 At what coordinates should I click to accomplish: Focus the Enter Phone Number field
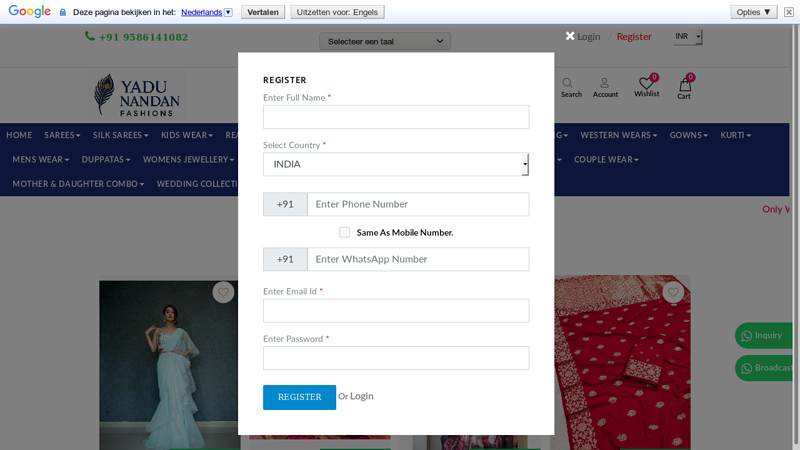click(418, 204)
